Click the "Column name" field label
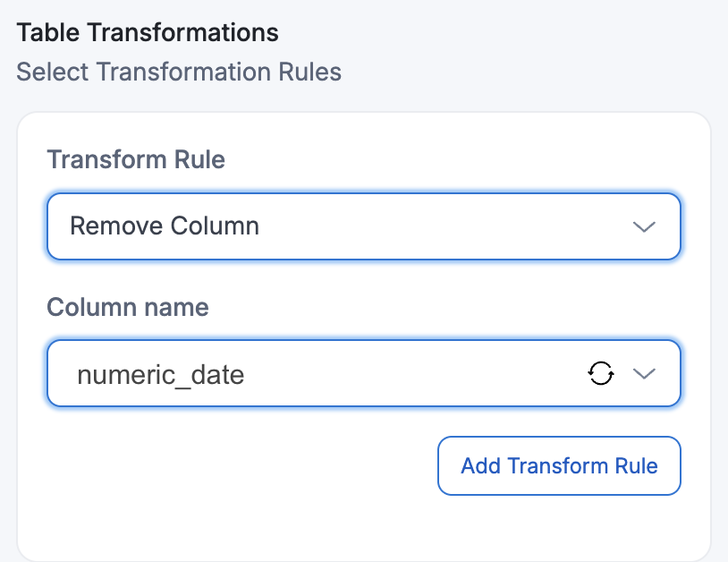This screenshot has width=728, height=562. 128,308
